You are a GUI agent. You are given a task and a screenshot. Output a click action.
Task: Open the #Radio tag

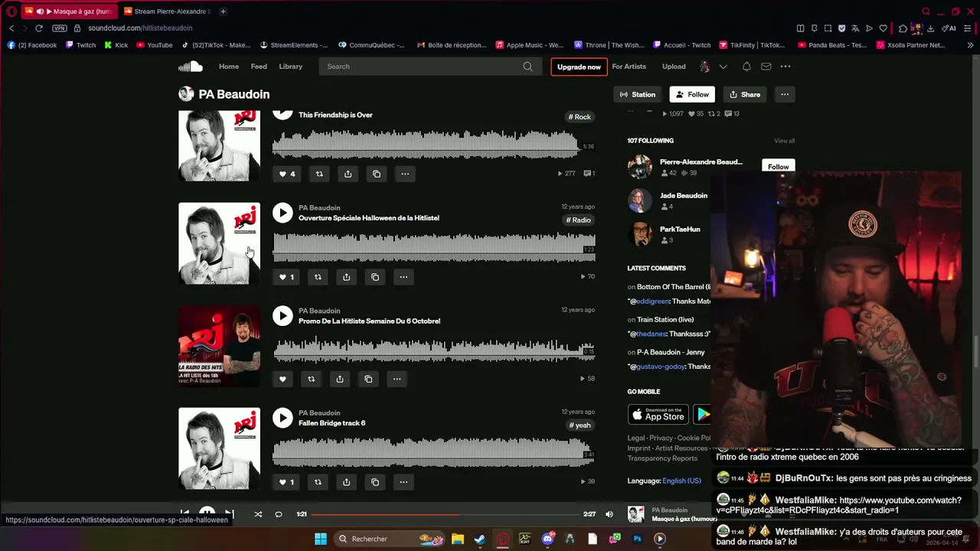pos(579,220)
